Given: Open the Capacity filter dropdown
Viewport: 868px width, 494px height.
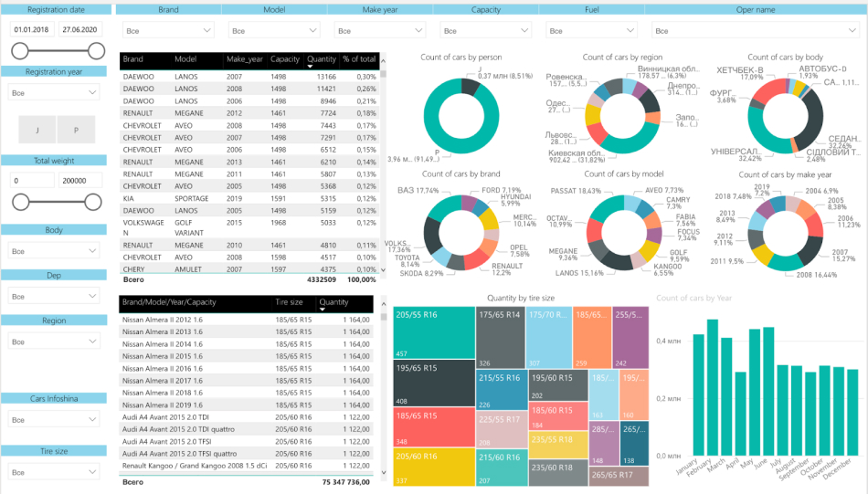Looking at the screenshot, I should click(x=485, y=31).
